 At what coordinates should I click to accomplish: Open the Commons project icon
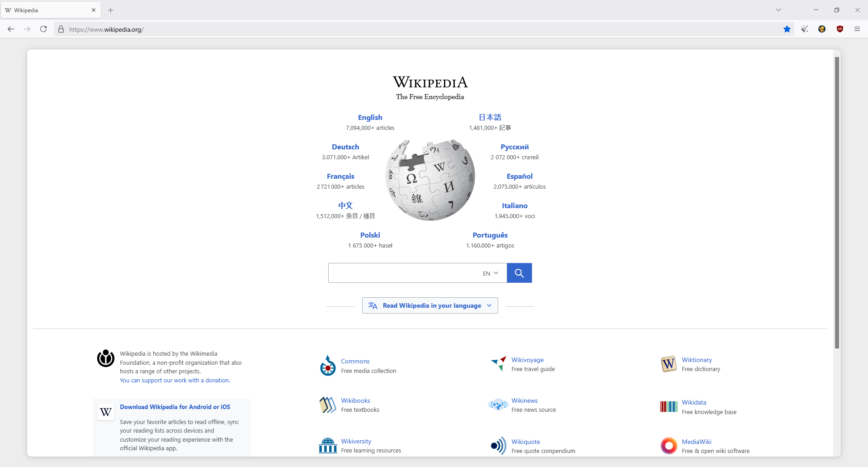point(328,366)
